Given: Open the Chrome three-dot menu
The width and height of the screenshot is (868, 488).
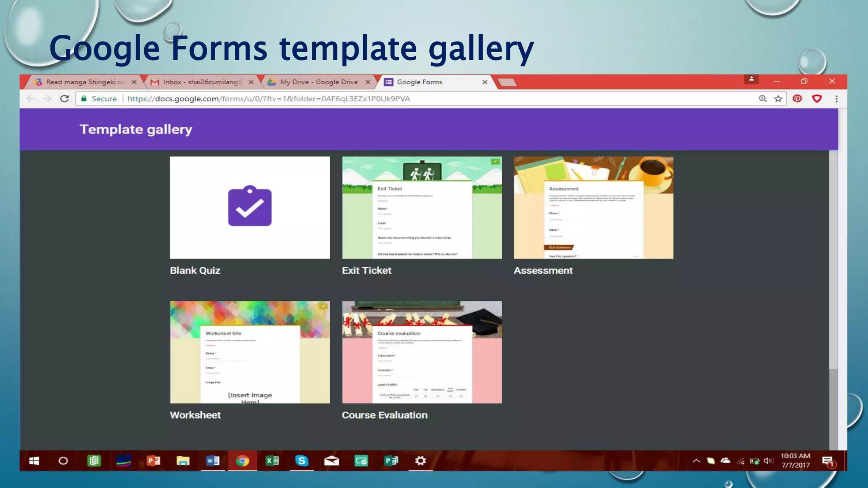Looking at the screenshot, I should (836, 99).
